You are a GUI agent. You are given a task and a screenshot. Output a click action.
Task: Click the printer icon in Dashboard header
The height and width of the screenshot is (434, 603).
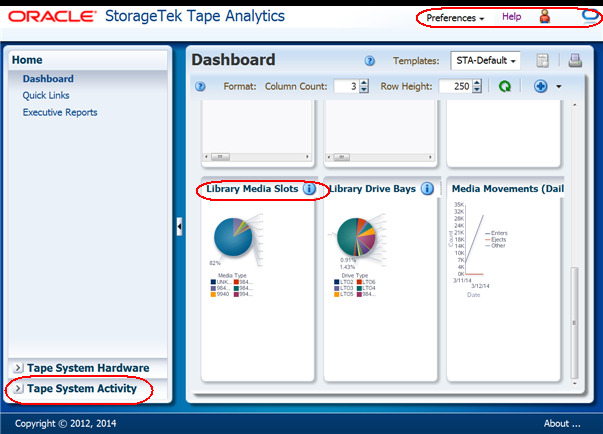[575, 61]
